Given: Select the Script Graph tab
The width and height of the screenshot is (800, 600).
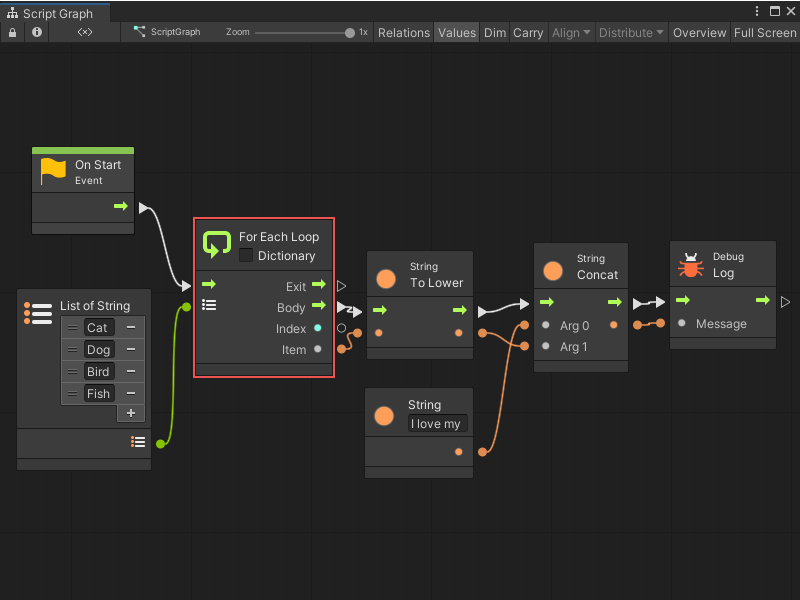Looking at the screenshot, I should 55,14.
